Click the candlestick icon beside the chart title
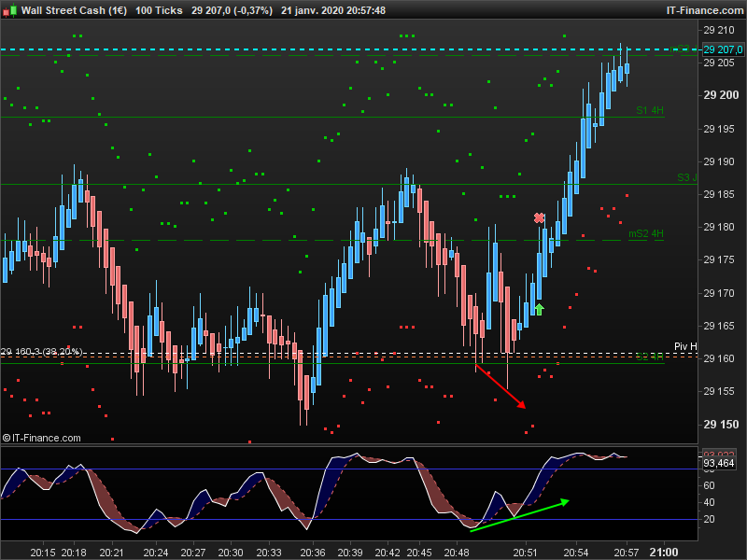Viewport: 747px width, 560px height. pyautogui.click(x=9, y=10)
